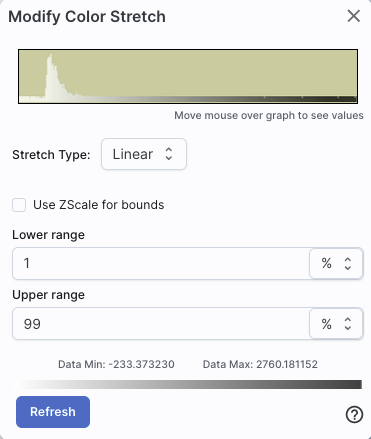The image size is (371, 439).
Task: Click the Lower range label
Action: pos(48,235)
